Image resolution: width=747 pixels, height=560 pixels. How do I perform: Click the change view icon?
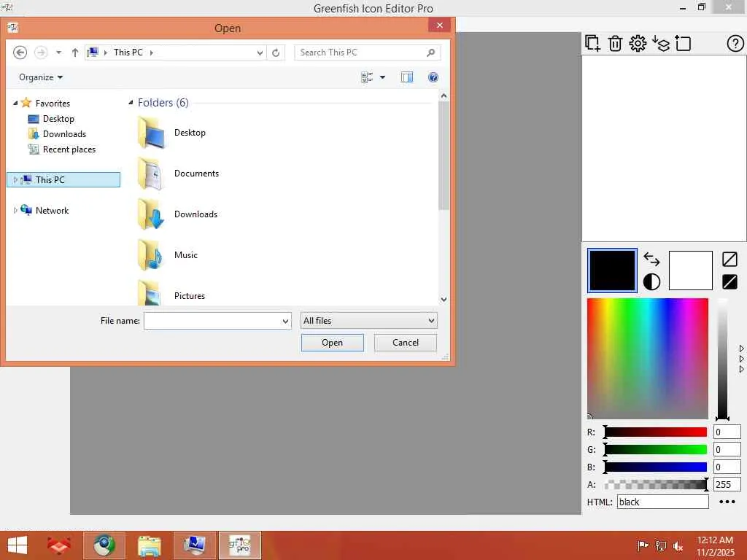click(367, 77)
